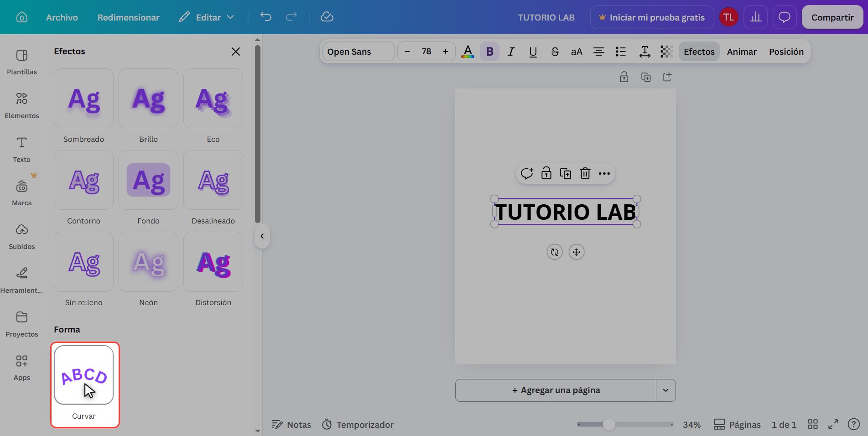Open Texto in the sidebar
This screenshot has height=436, width=868.
[x=22, y=150]
